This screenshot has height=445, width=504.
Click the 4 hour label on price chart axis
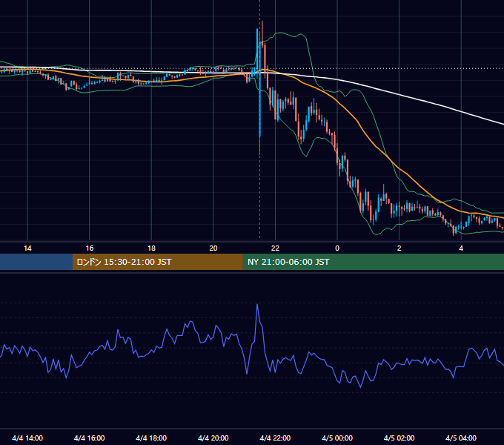(x=461, y=248)
